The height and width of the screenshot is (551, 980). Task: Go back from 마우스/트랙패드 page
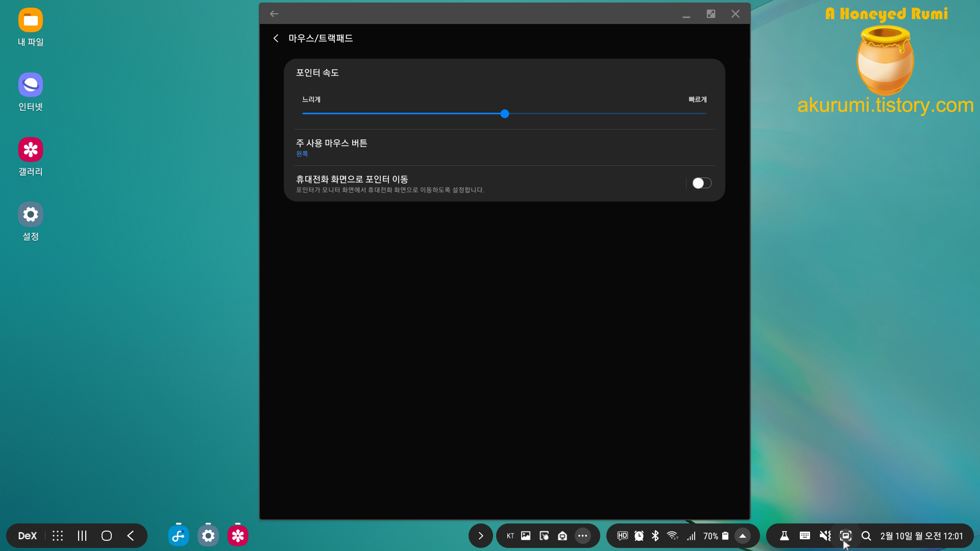276,38
